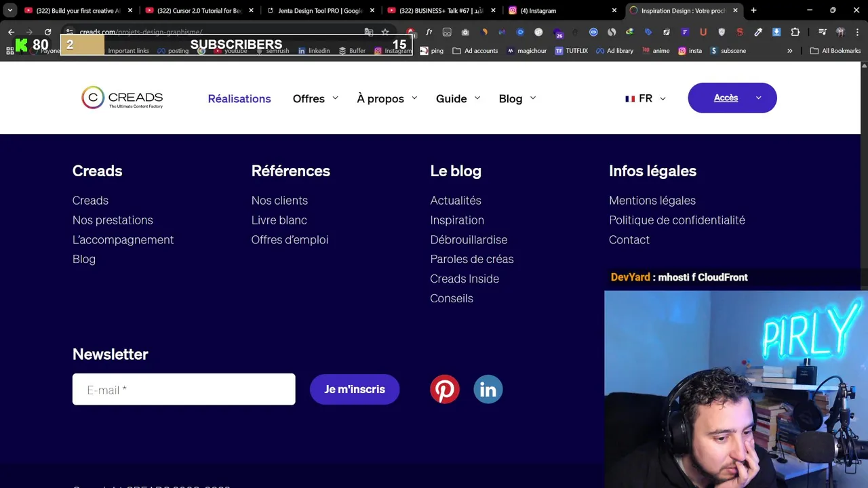Expand the Guide menu chevron
The image size is (868, 488).
[477, 98]
